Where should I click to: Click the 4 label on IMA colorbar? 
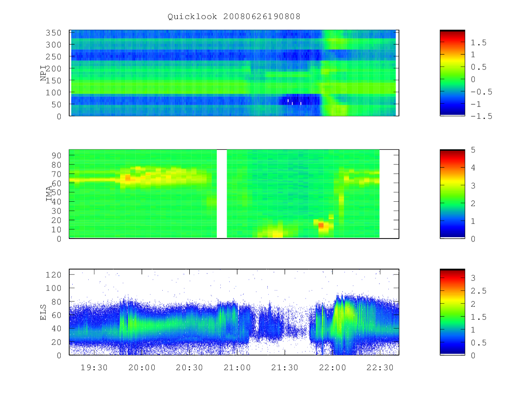point(474,168)
